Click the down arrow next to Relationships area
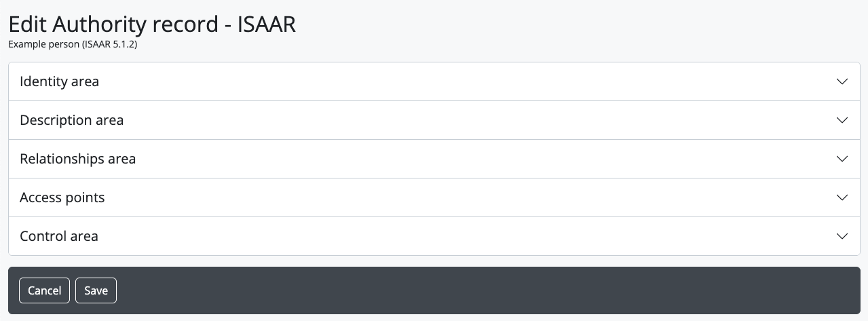This screenshot has width=868, height=321. (842, 159)
